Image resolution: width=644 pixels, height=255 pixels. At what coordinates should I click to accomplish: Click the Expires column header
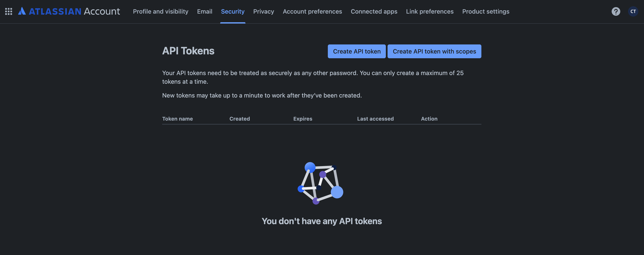[303, 119]
